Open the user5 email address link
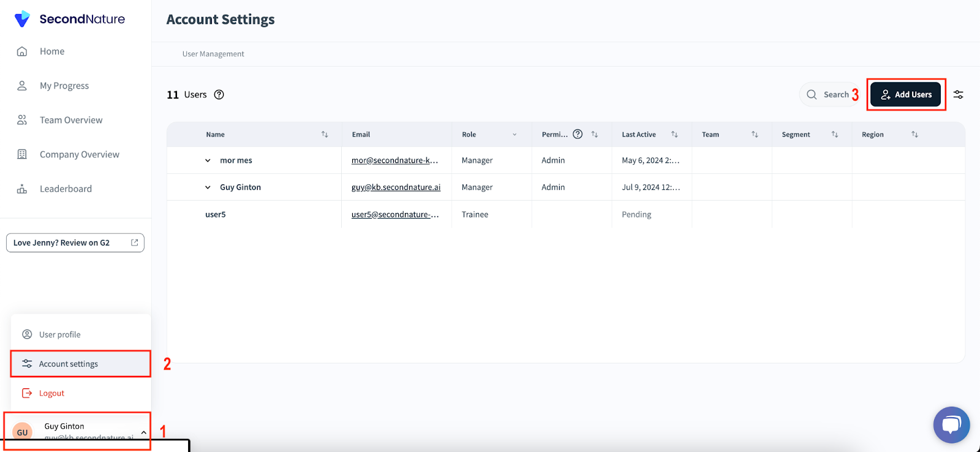This screenshot has height=452, width=980. pos(395,214)
